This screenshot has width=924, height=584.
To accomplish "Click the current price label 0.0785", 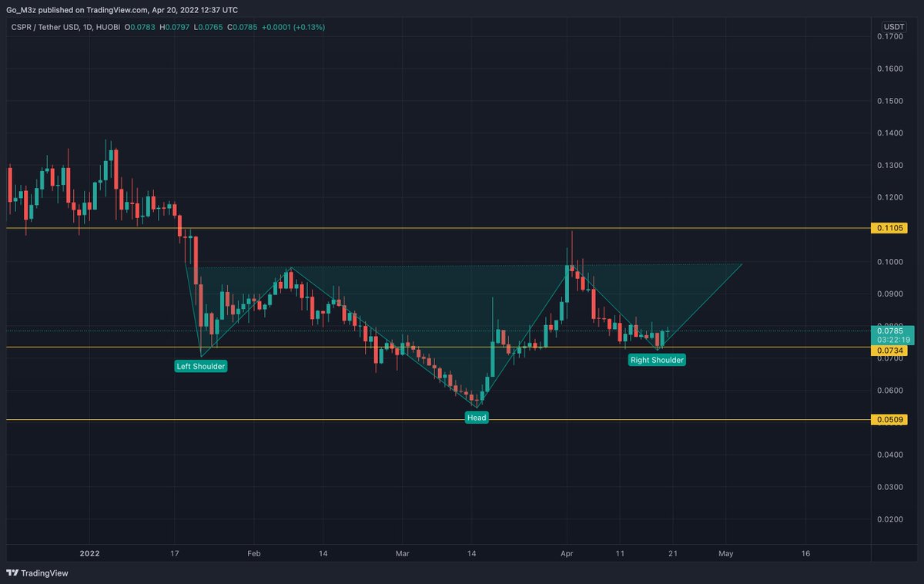I will [892, 331].
